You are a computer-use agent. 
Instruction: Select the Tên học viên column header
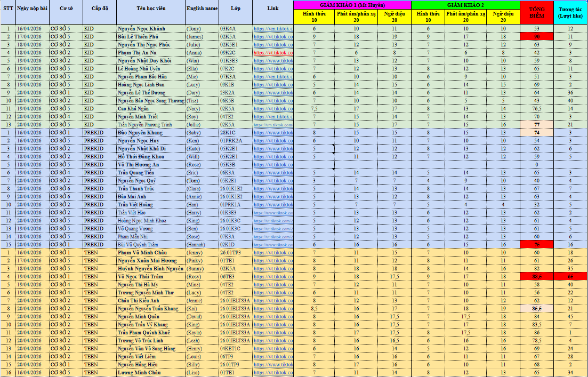tap(150, 9)
